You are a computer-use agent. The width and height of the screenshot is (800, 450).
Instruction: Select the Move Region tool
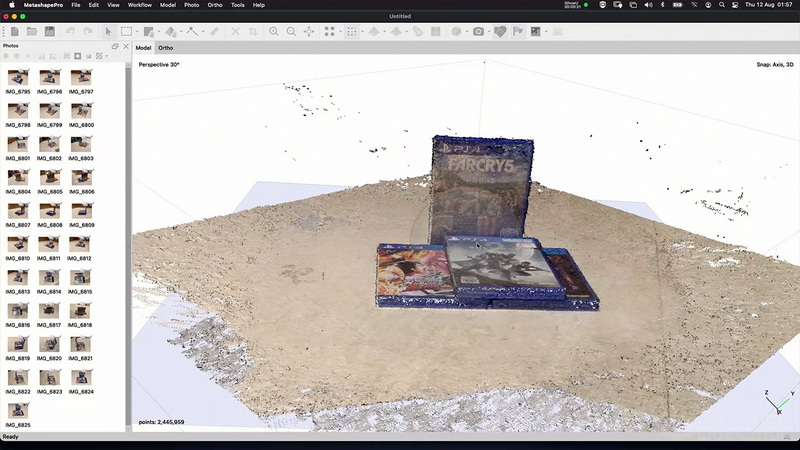click(x=148, y=32)
